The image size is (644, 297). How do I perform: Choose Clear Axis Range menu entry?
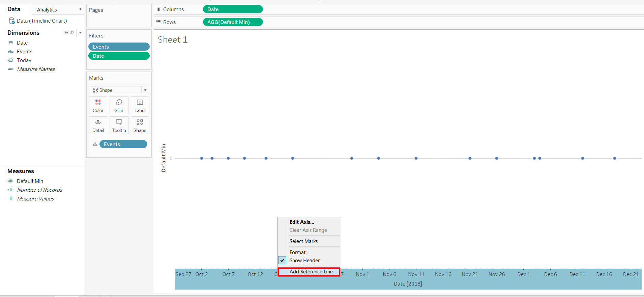(x=308, y=230)
